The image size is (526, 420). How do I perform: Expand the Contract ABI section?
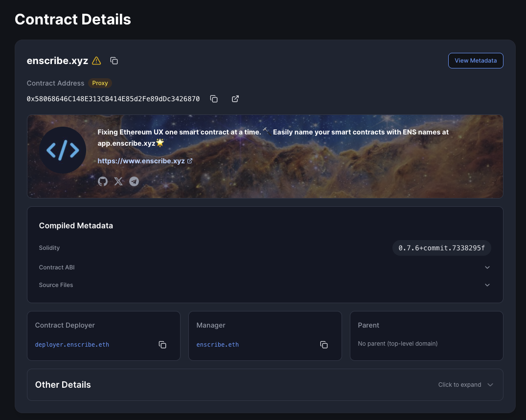(x=487, y=267)
